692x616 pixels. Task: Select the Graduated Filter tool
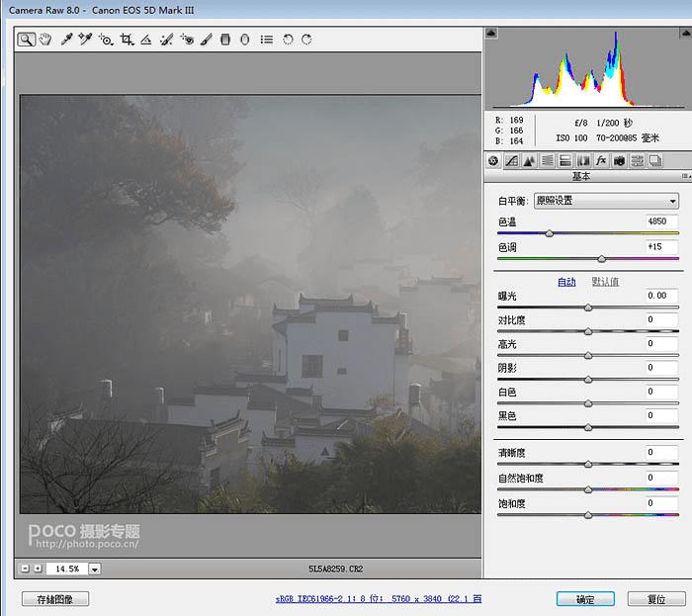click(225, 40)
